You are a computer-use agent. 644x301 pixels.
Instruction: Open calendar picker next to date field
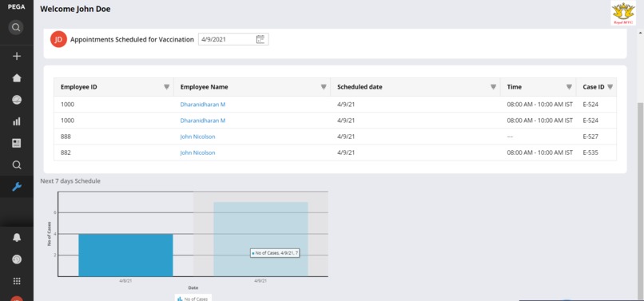coord(260,39)
